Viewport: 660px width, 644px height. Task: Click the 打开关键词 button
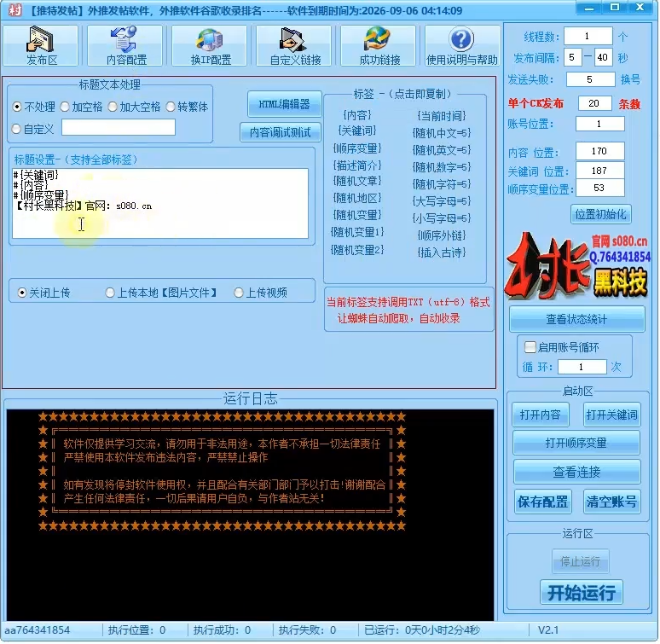coord(611,415)
